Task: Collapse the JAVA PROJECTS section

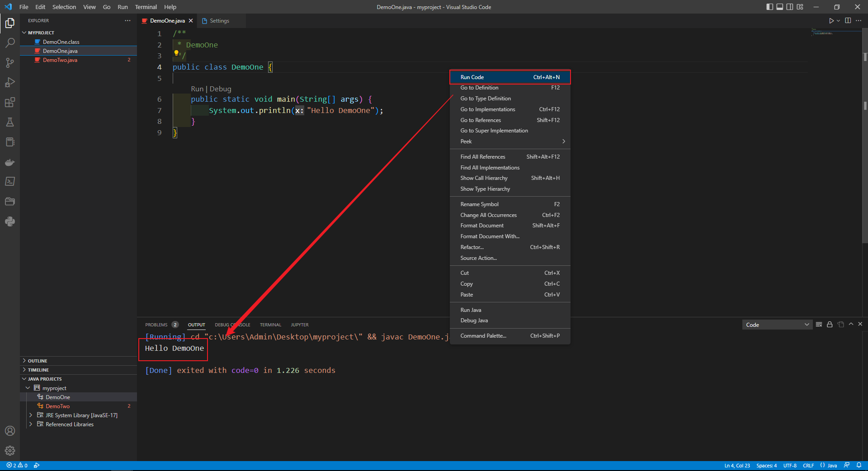Action: point(78,379)
